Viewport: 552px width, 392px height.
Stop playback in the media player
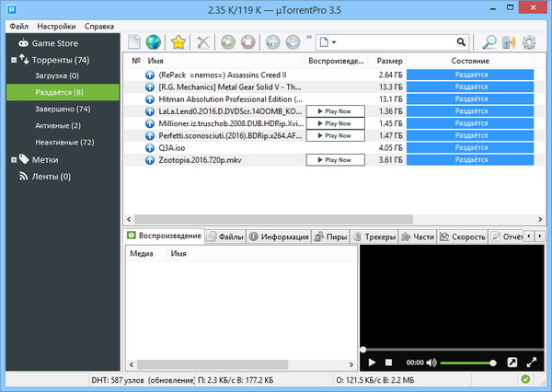[388, 363]
